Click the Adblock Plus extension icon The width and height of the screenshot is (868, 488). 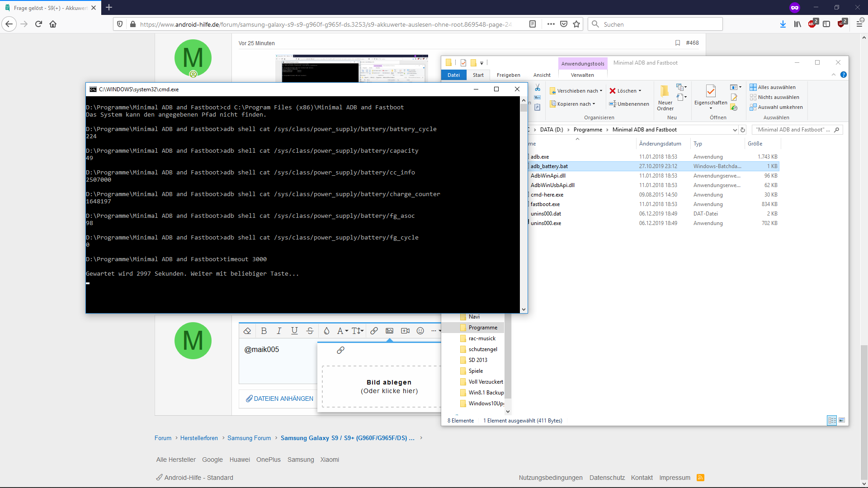(813, 23)
